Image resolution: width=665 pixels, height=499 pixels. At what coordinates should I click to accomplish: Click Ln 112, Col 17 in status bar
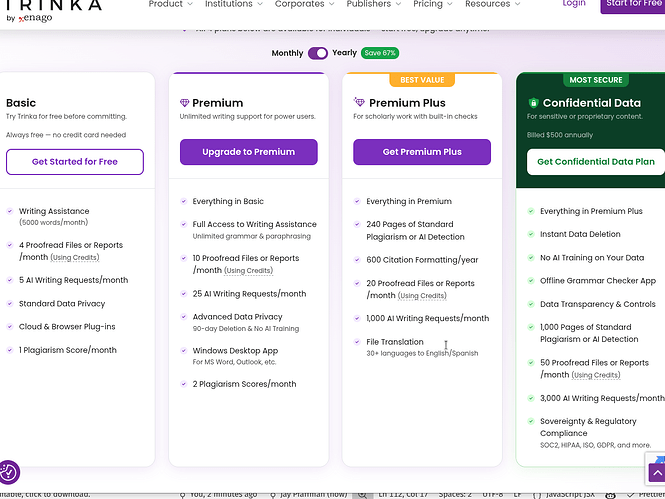click(403, 494)
